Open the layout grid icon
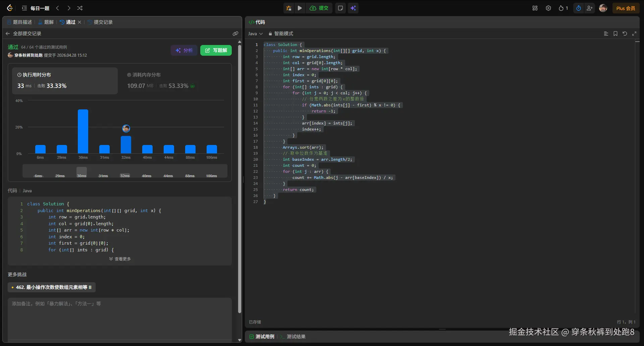This screenshot has width=644, height=346. click(x=535, y=8)
